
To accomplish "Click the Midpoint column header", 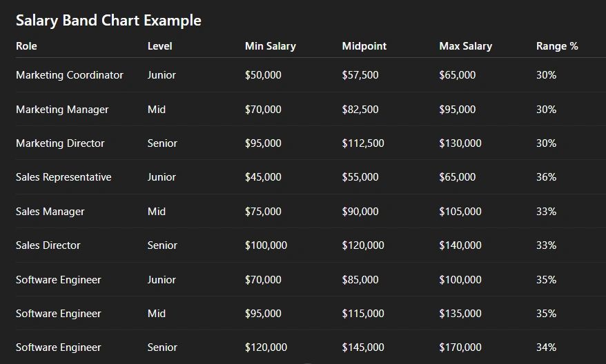I will point(364,46).
